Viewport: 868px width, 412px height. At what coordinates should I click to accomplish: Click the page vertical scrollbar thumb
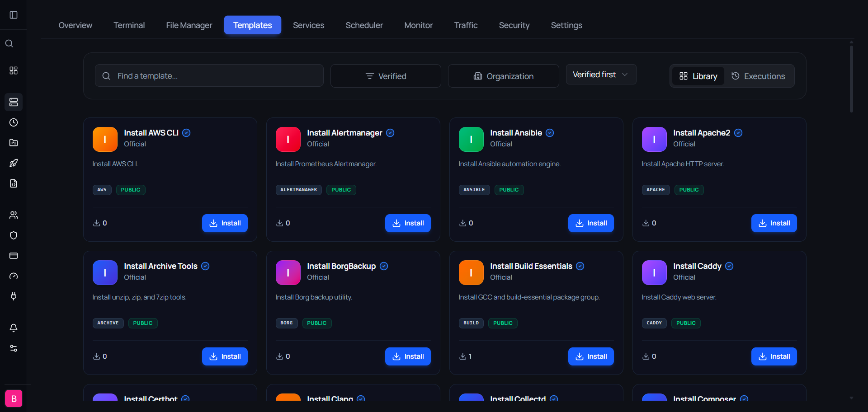(851, 78)
